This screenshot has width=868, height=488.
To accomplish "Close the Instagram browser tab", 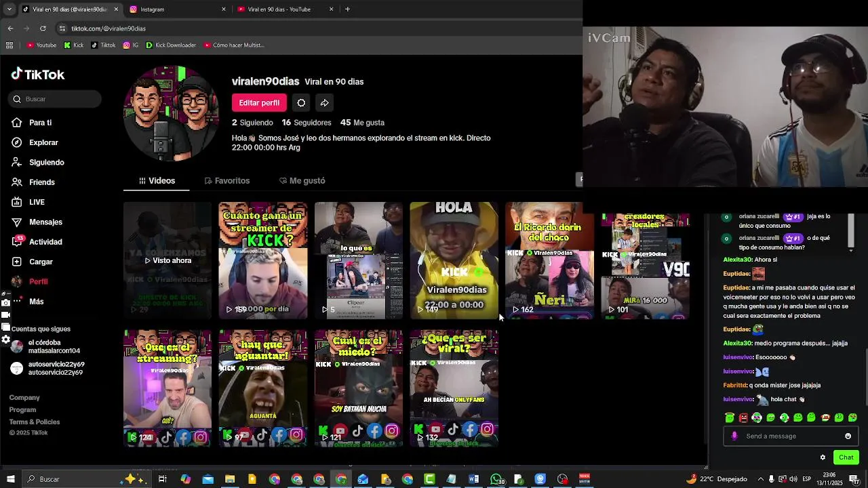I will click(224, 9).
